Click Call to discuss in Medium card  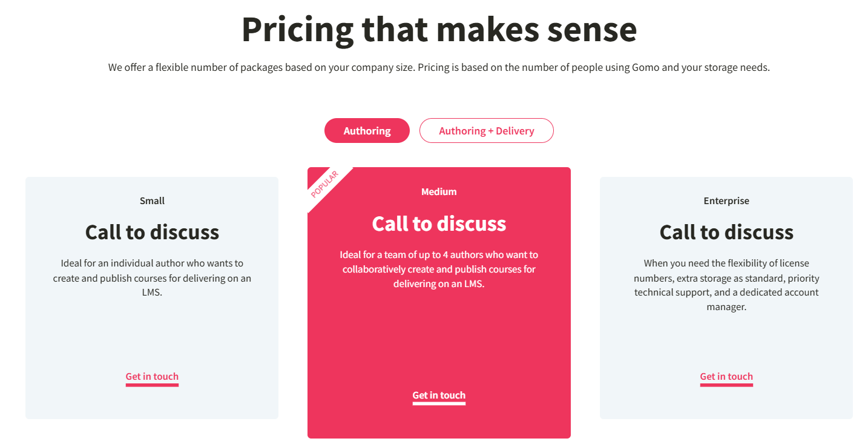[439, 223]
